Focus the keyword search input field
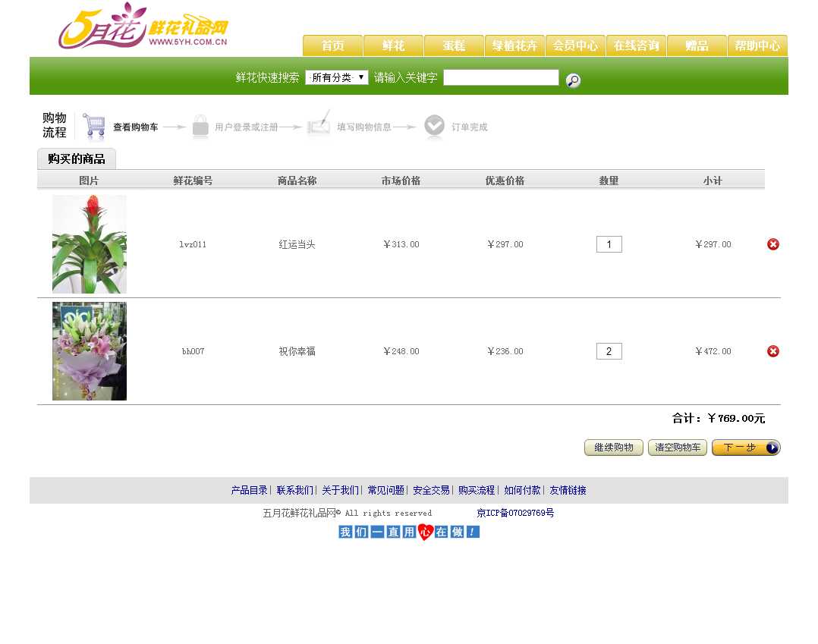Image resolution: width=818 pixels, height=644 pixels. click(501, 77)
